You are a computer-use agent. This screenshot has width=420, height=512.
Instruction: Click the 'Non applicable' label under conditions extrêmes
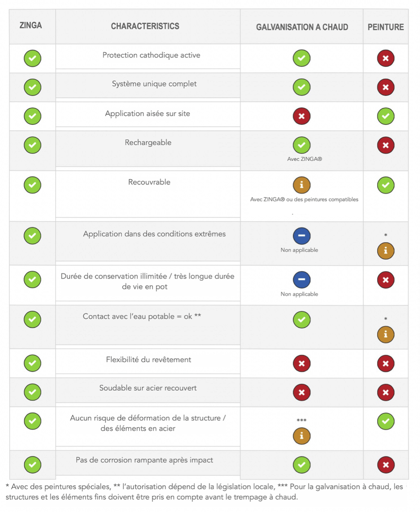299,250
